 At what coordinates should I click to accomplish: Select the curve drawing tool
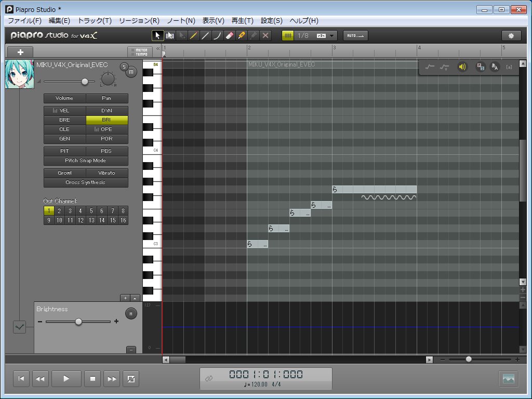click(217, 35)
